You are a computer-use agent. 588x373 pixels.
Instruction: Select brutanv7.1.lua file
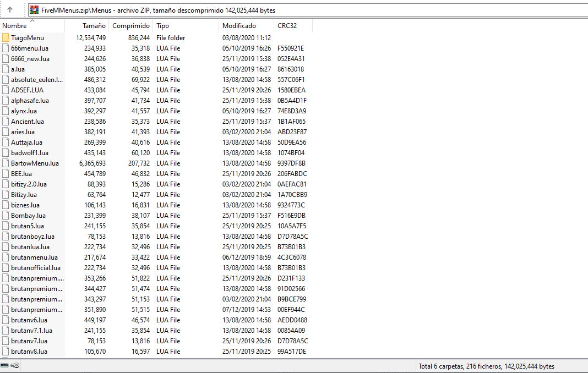[31, 331]
